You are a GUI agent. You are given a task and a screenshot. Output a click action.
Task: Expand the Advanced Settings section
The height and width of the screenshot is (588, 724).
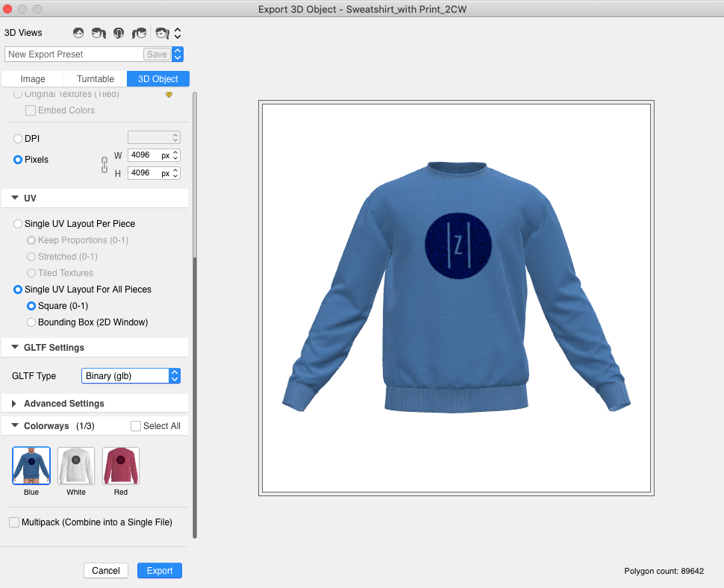14,404
